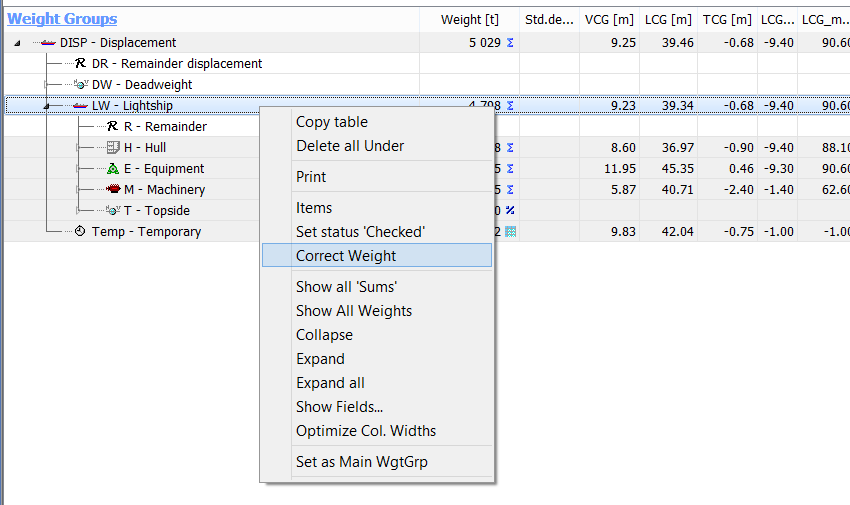Click the sum sigma icon in Lightship row
The height and width of the screenshot is (505, 850).
point(510,106)
